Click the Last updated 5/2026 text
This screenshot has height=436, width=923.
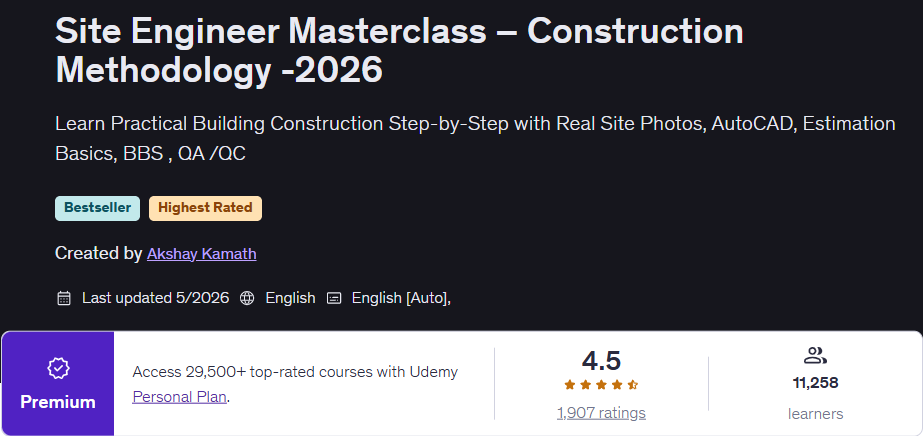pyautogui.click(x=155, y=298)
